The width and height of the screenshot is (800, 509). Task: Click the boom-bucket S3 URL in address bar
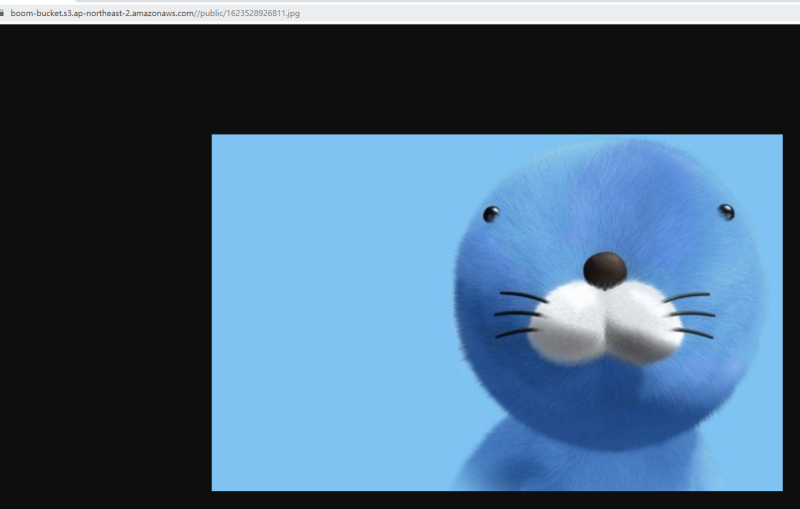click(x=155, y=13)
